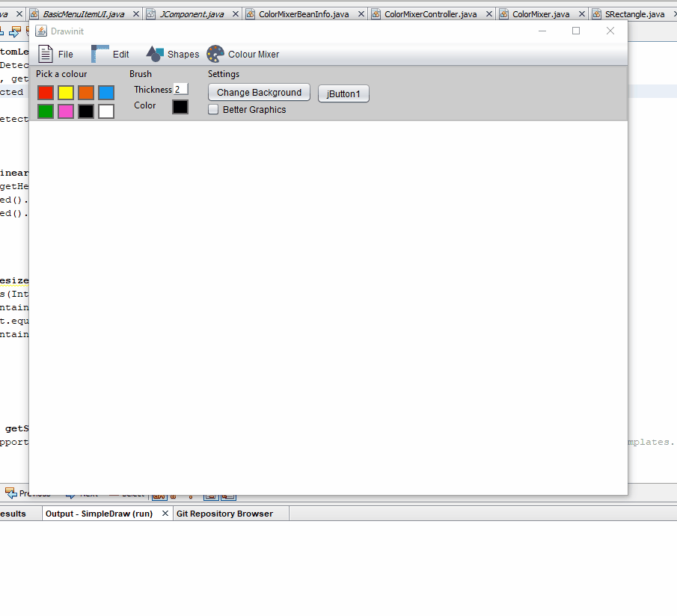Enable the Better Graphics checkbox
The width and height of the screenshot is (677, 616).
tap(213, 110)
